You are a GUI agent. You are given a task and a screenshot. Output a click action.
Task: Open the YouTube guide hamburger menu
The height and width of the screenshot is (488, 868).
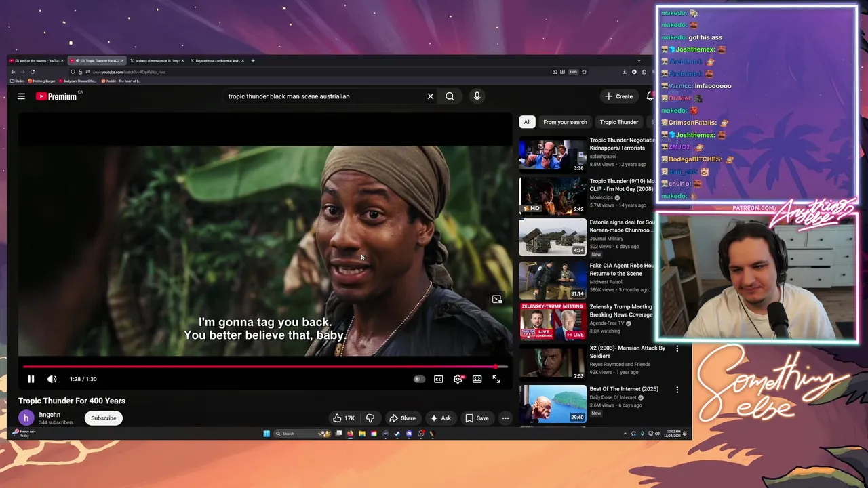tap(21, 96)
